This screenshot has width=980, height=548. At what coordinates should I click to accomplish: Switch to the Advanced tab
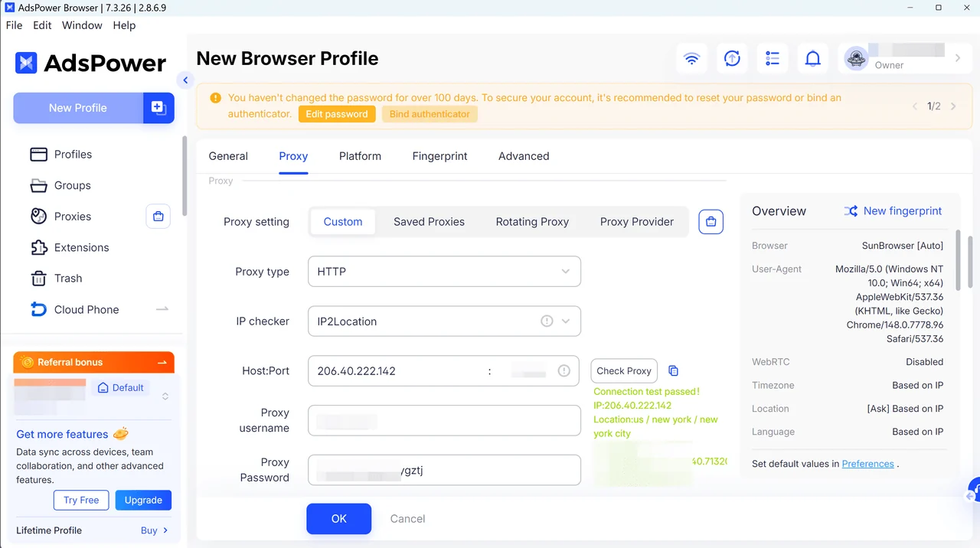[x=524, y=156]
